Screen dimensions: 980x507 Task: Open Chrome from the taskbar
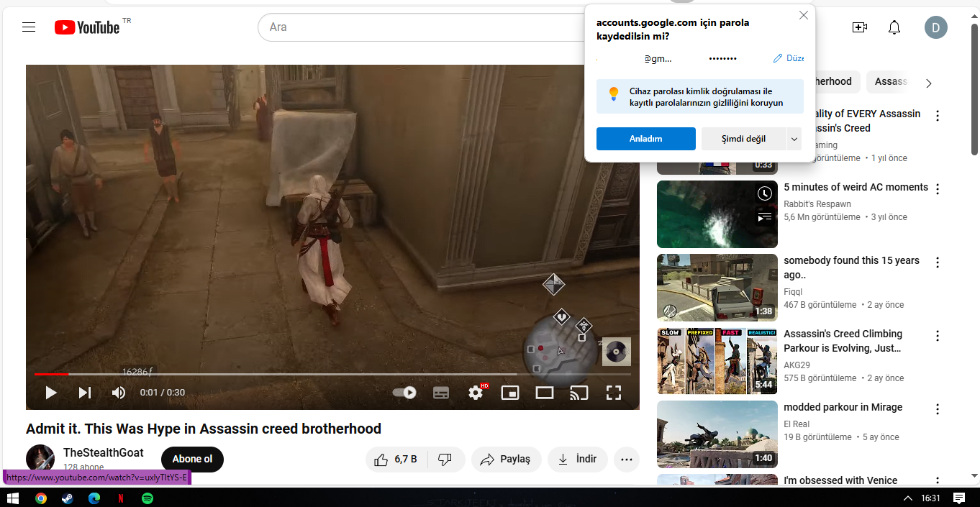coord(41,498)
